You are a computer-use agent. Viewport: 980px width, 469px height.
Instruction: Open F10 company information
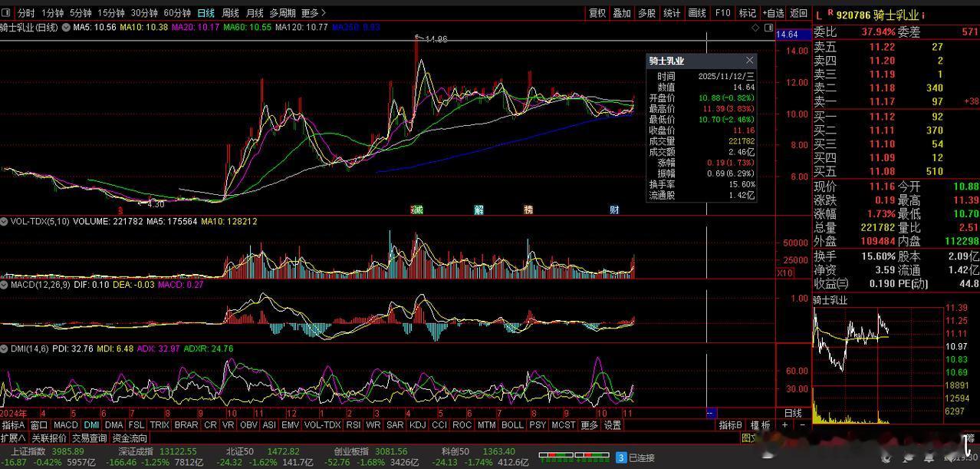coord(722,13)
